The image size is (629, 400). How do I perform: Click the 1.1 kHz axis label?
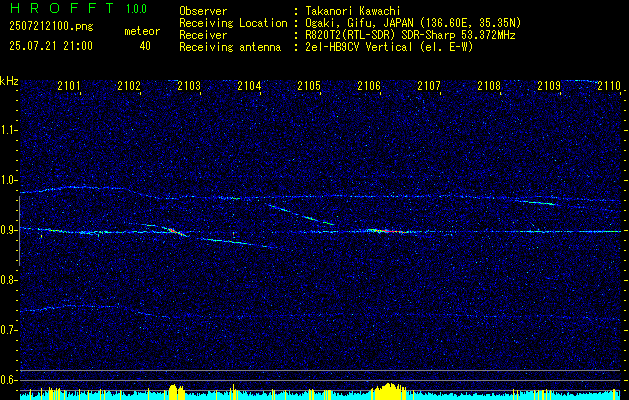[x=9, y=130]
